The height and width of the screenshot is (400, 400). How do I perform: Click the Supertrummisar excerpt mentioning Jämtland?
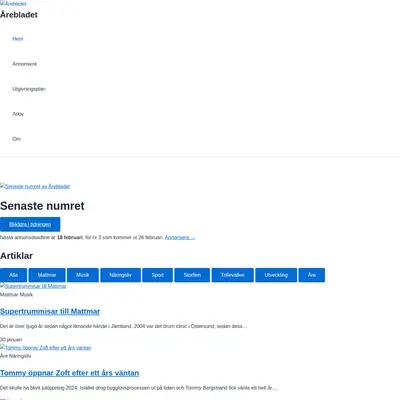click(x=124, y=326)
